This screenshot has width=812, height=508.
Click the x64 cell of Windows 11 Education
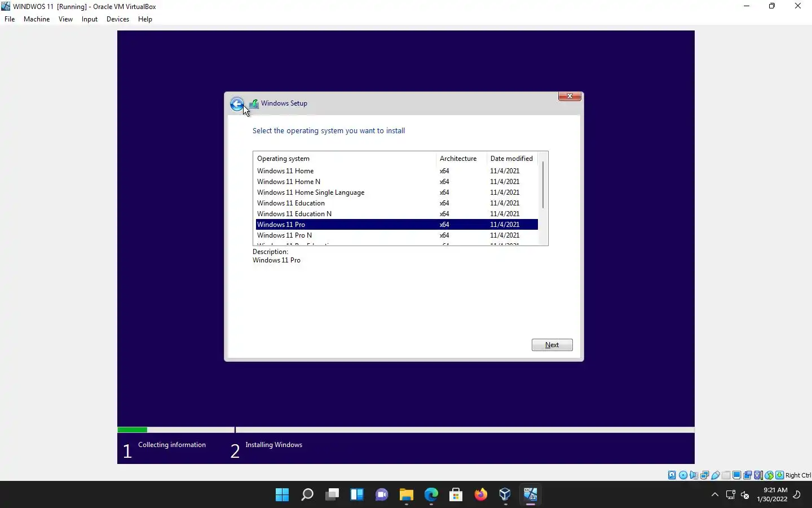click(x=444, y=203)
